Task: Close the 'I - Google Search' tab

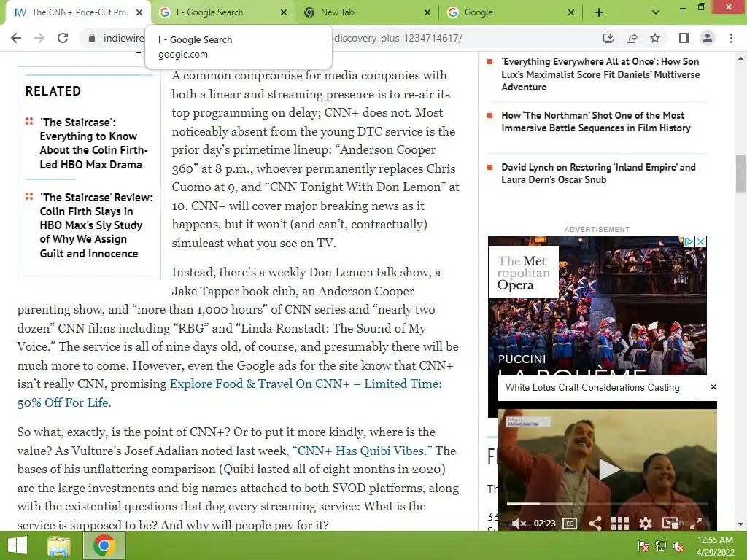Action: 284,12
